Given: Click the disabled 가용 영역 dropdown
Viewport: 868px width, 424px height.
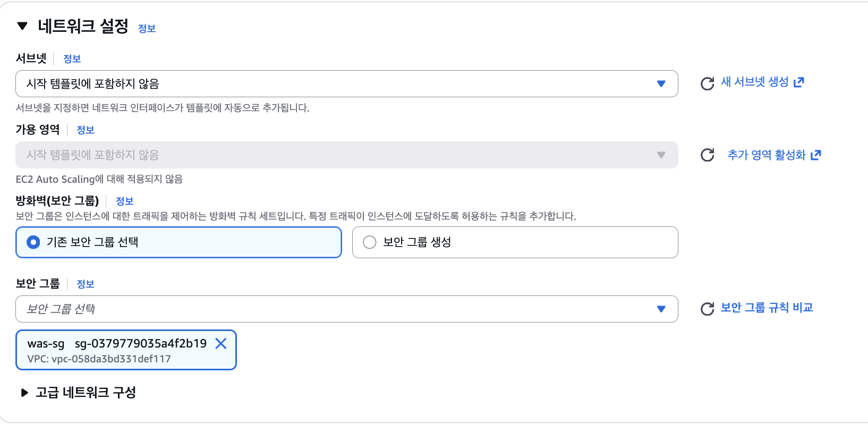Looking at the screenshot, I should point(347,155).
